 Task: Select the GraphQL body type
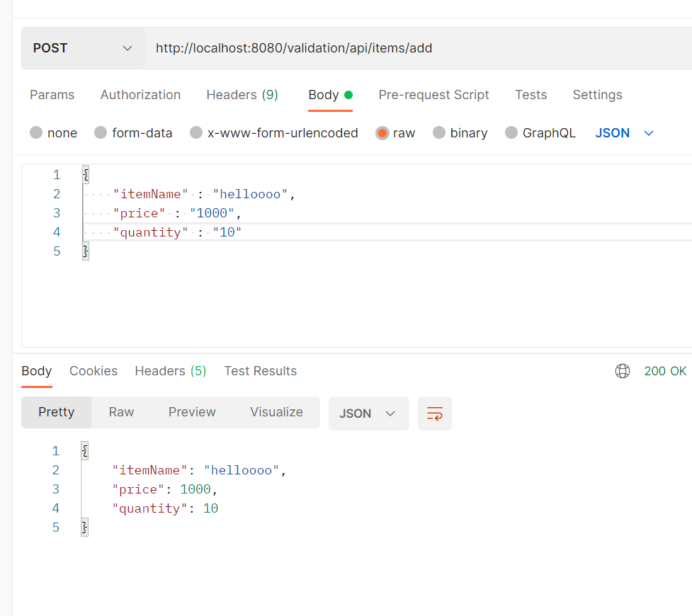(x=540, y=133)
